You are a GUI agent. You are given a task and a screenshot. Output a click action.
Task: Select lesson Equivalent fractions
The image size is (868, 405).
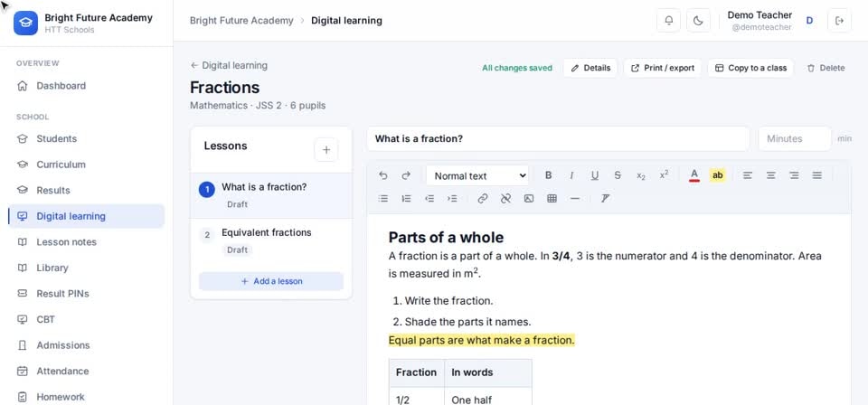pyautogui.click(x=271, y=240)
